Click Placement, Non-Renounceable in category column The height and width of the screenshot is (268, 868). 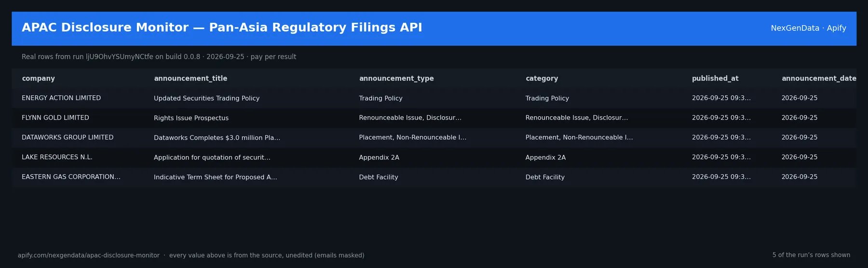point(579,138)
